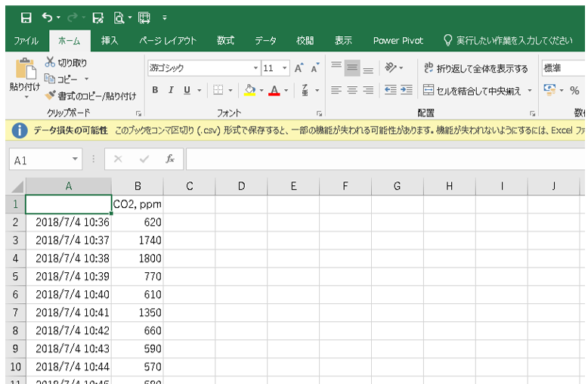Select cell with value 1740
This screenshot has height=384, width=588.
point(138,240)
